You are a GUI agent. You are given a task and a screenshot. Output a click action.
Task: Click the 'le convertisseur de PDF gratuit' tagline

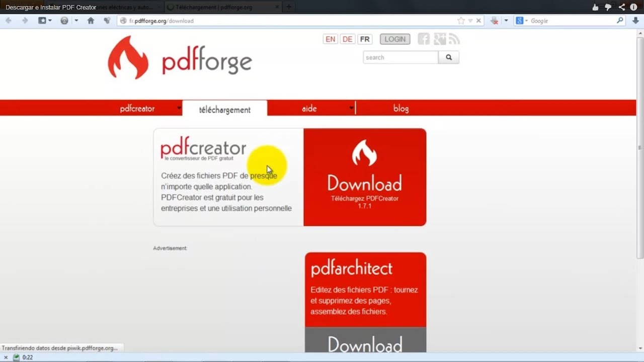pyautogui.click(x=199, y=158)
